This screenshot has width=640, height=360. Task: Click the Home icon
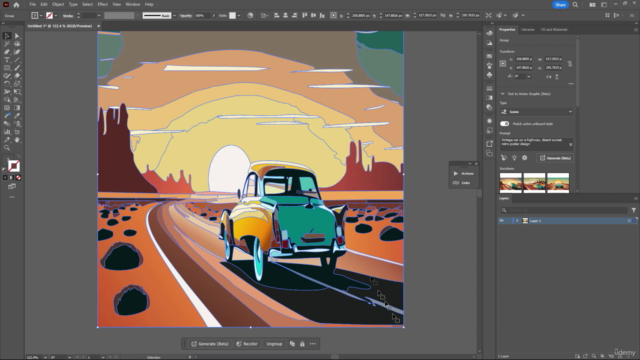point(16,5)
